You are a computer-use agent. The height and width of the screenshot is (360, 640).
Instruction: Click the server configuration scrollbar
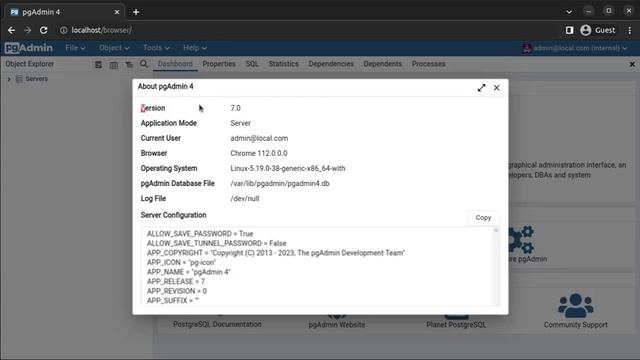pos(496,266)
